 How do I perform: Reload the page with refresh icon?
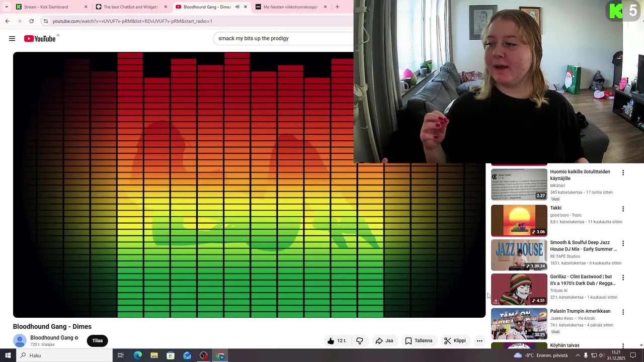pyautogui.click(x=32, y=21)
